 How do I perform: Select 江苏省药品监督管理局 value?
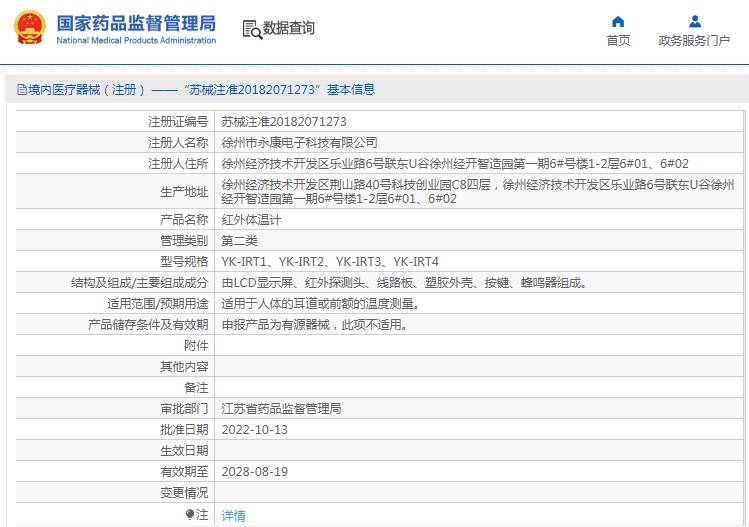[x=281, y=409]
